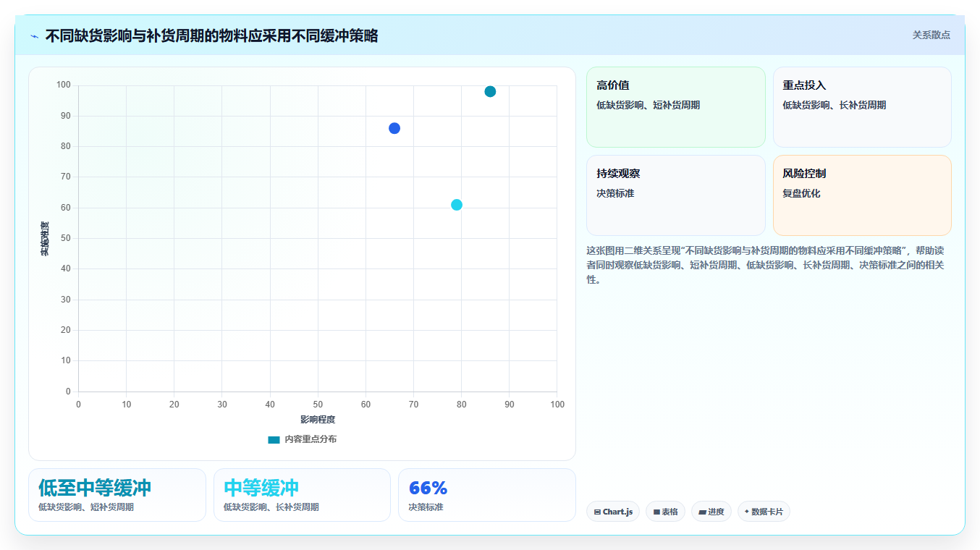The height and width of the screenshot is (550, 980).
Task: Click the y-axis tick label 100
Action: pos(64,85)
